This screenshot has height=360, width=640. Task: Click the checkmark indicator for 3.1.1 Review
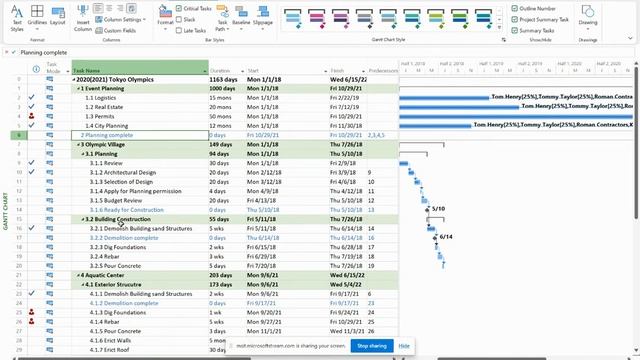tap(31, 163)
